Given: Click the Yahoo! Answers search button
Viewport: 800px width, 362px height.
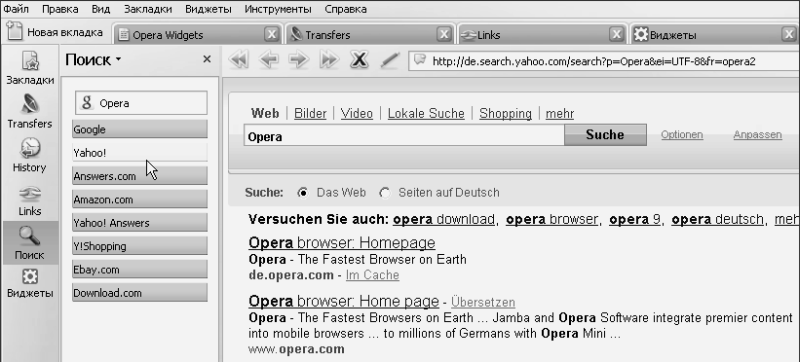Looking at the screenshot, I should coord(140,223).
